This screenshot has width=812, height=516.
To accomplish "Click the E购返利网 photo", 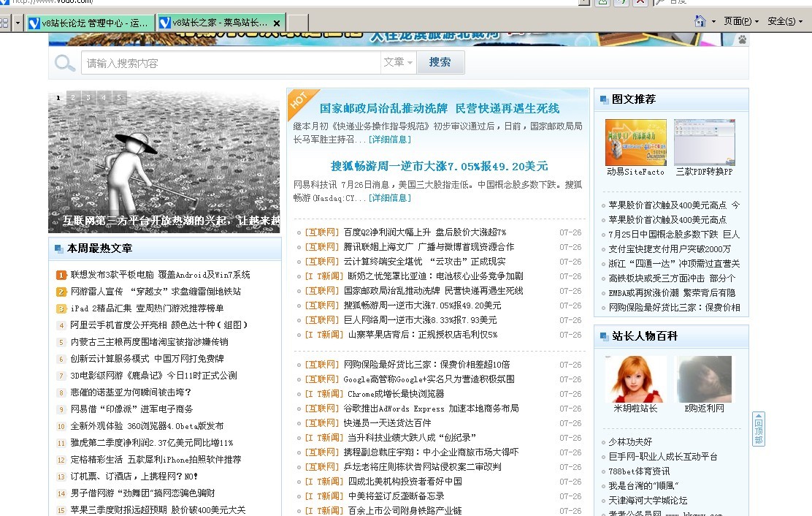I will point(704,379).
